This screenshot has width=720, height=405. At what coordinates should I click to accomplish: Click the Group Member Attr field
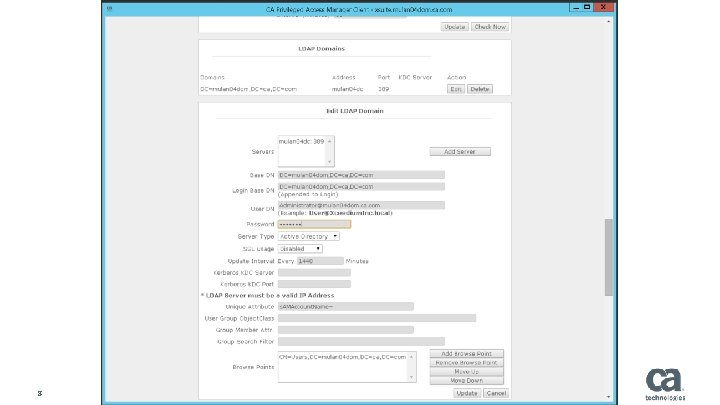click(x=345, y=330)
